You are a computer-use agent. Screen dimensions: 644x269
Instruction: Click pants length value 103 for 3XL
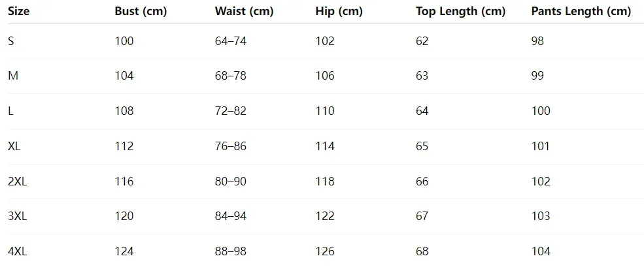541,216
